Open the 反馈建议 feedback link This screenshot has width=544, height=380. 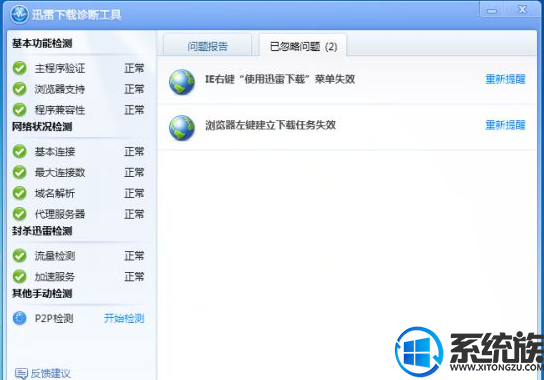point(51,373)
